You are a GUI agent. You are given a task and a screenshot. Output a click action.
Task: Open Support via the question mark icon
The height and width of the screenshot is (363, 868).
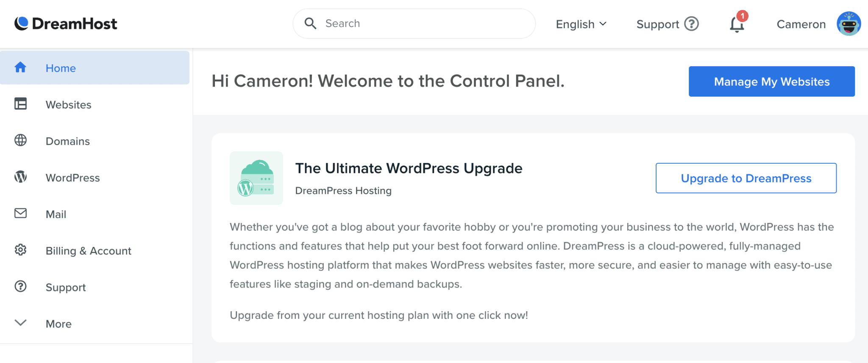(20, 286)
